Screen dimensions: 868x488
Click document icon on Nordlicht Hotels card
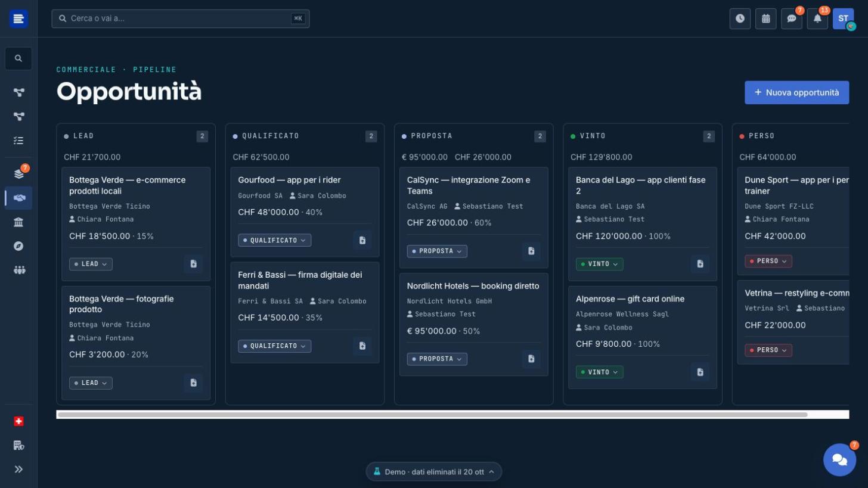[x=531, y=359]
